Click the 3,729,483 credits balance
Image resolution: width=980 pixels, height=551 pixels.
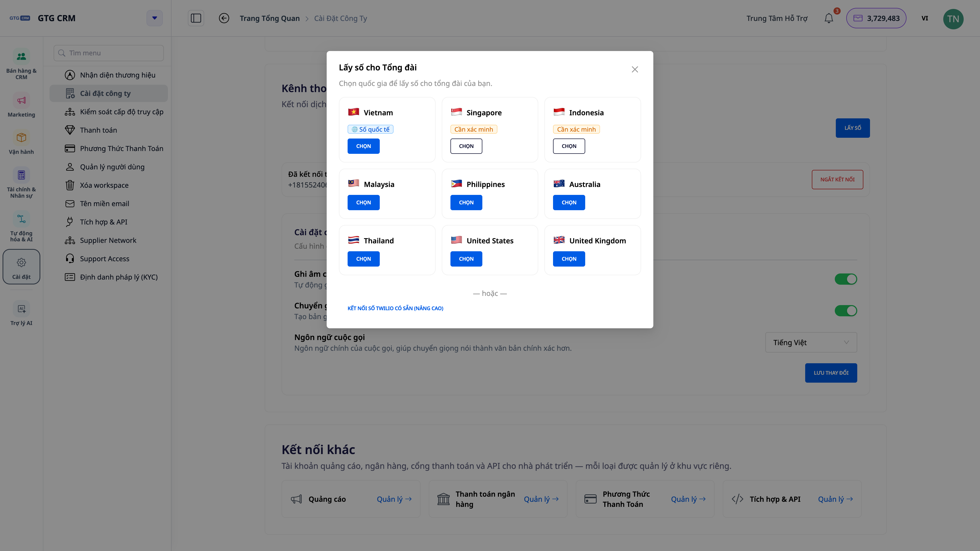pos(876,18)
